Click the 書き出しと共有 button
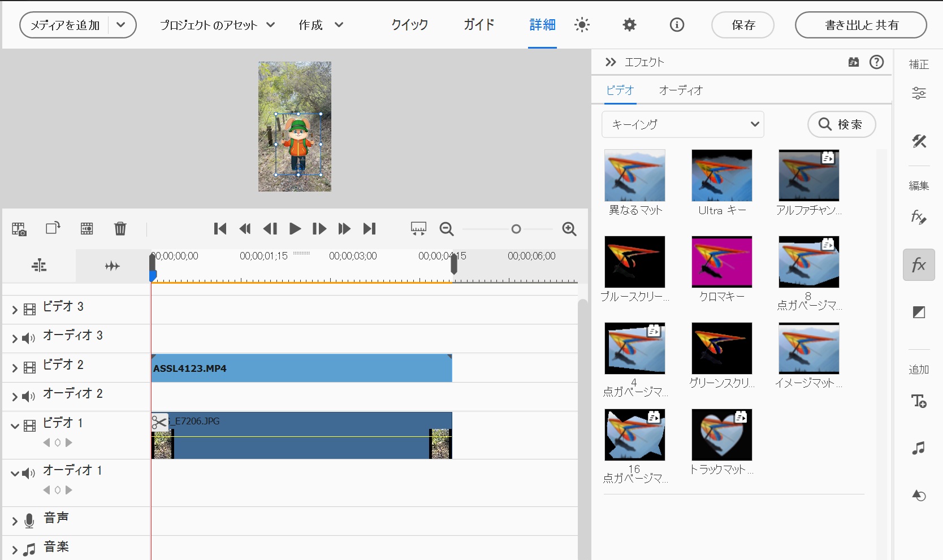Viewport: 943px width, 560px height. pyautogui.click(x=860, y=25)
